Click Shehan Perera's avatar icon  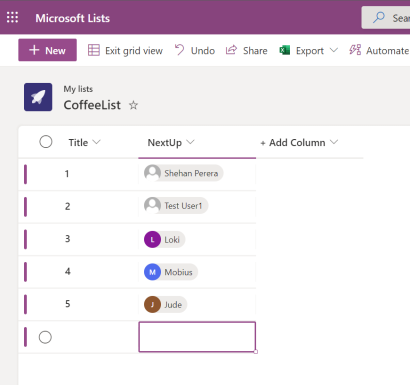152,173
